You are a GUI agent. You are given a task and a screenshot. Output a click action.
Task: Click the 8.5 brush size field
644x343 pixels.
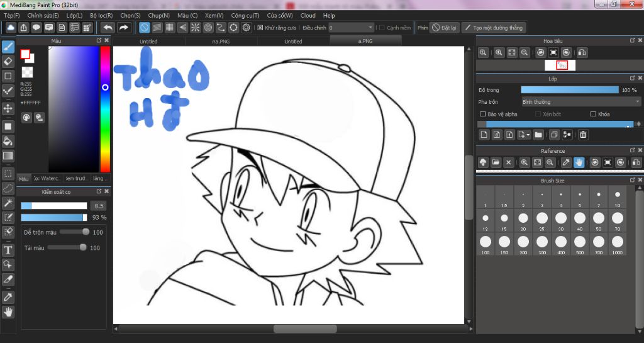(99, 205)
